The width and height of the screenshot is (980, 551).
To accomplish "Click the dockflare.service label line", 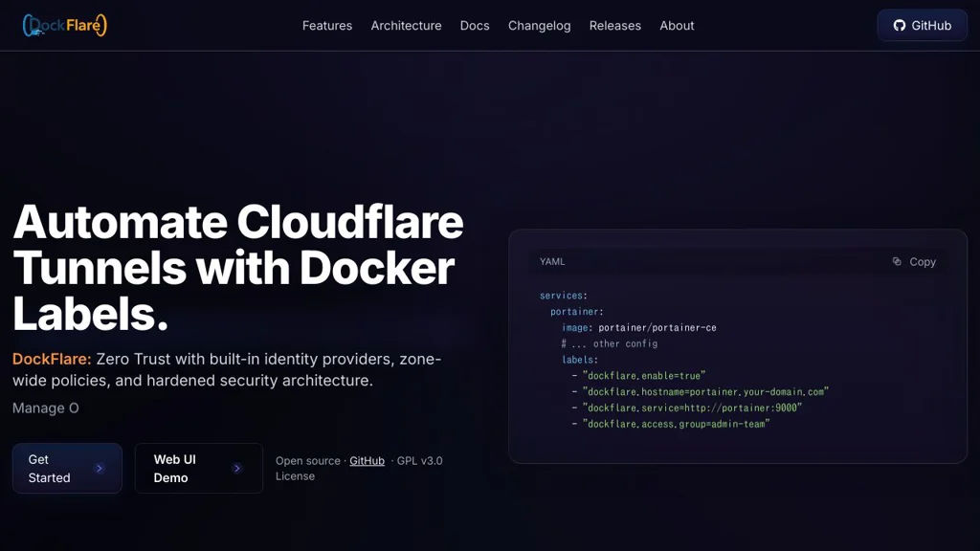I will (x=687, y=408).
